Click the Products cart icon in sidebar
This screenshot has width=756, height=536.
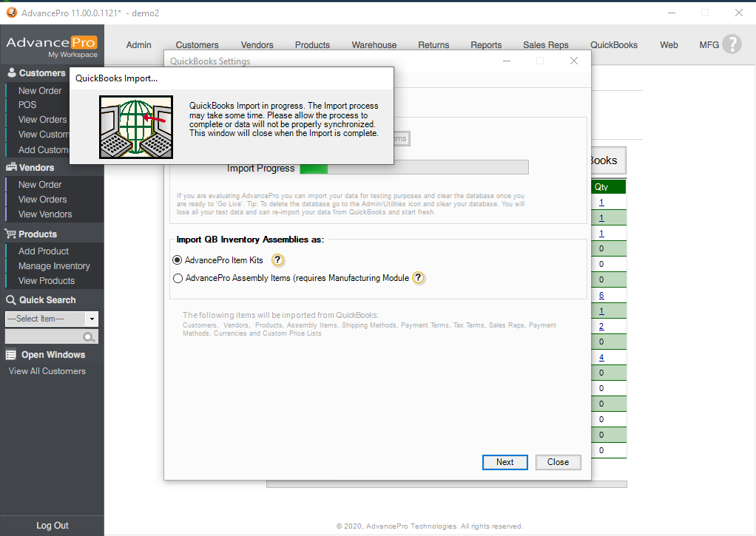click(11, 234)
